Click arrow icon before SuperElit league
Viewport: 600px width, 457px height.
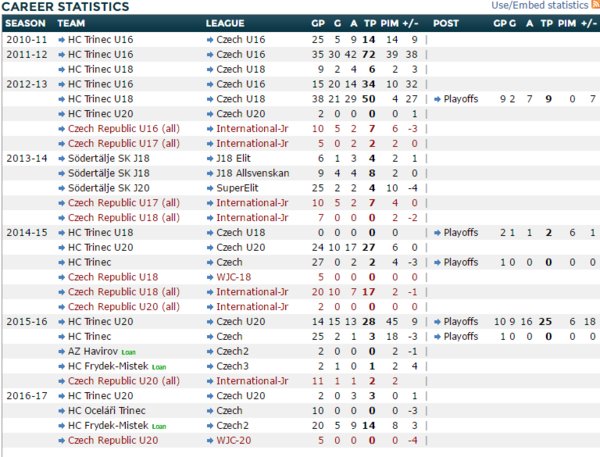pos(210,188)
